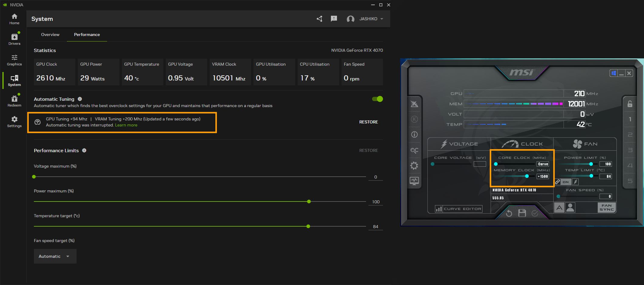
Task: Reset Afterburner settings to default
Action: pyautogui.click(x=509, y=213)
